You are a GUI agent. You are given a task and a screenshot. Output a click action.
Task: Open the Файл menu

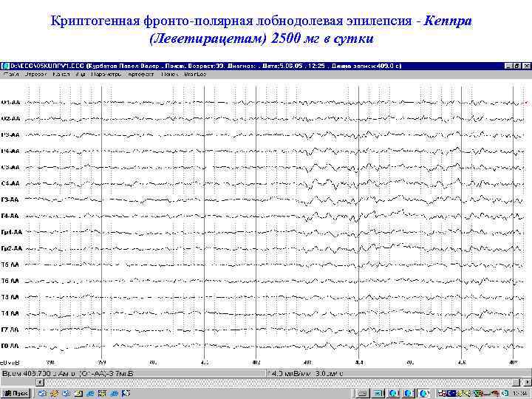(10, 74)
